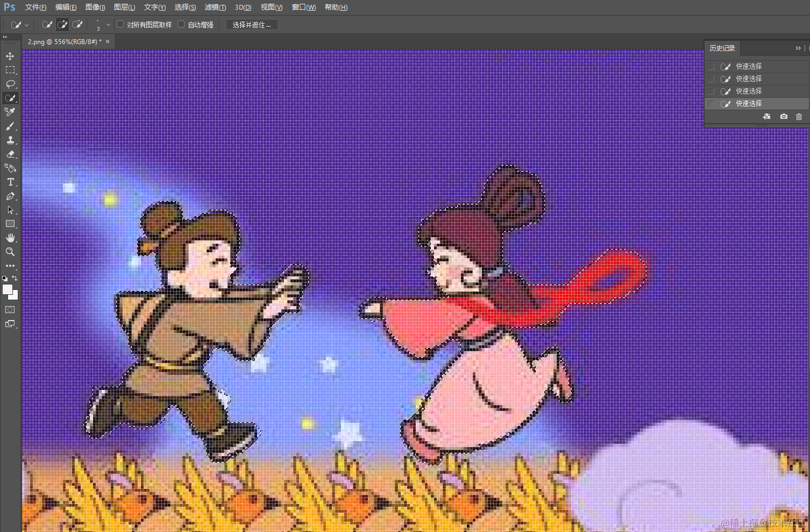Click the foreground color swatch
The width and height of the screenshot is (810, 532).
coord(6,289)
